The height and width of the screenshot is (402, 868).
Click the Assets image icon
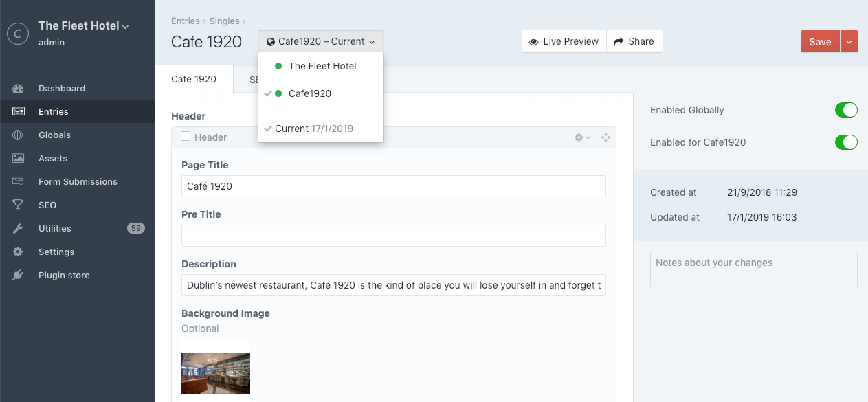click(18, 159)
